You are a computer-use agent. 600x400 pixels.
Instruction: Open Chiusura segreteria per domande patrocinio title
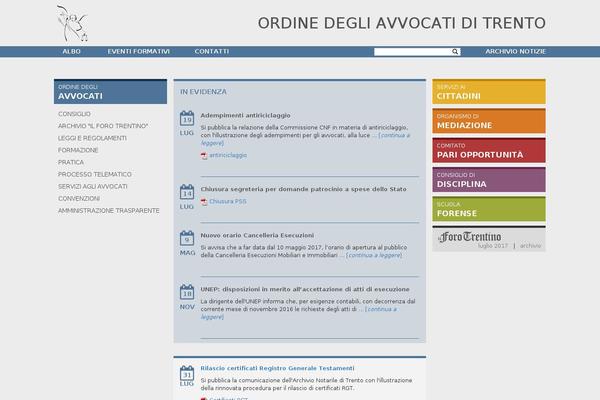pyautogui.click(x=303, y=189)
